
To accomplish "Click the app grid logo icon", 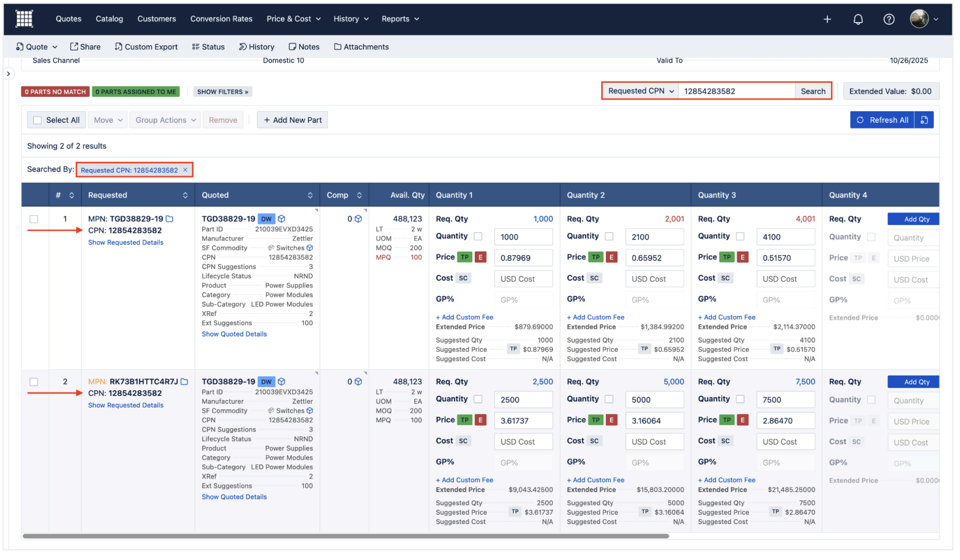I will (x=24, y=19).
